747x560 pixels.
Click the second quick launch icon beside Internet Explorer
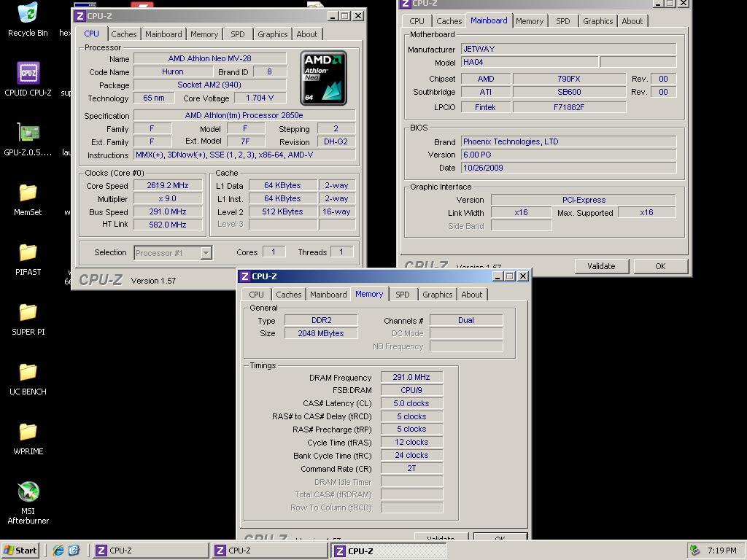[x=74, y=551]
